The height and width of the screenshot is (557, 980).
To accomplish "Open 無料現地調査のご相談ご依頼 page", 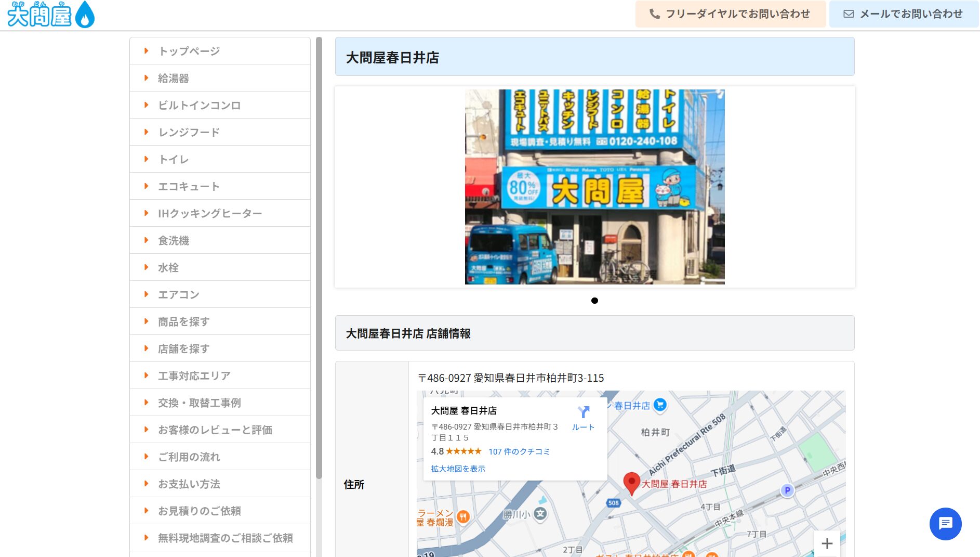I will [x=220, y=538].
